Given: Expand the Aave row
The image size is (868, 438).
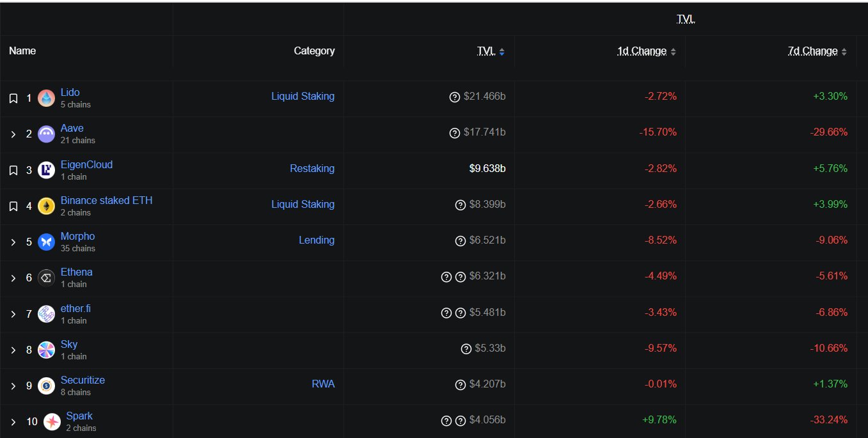Looking at the screenshot, I should 13,134.
